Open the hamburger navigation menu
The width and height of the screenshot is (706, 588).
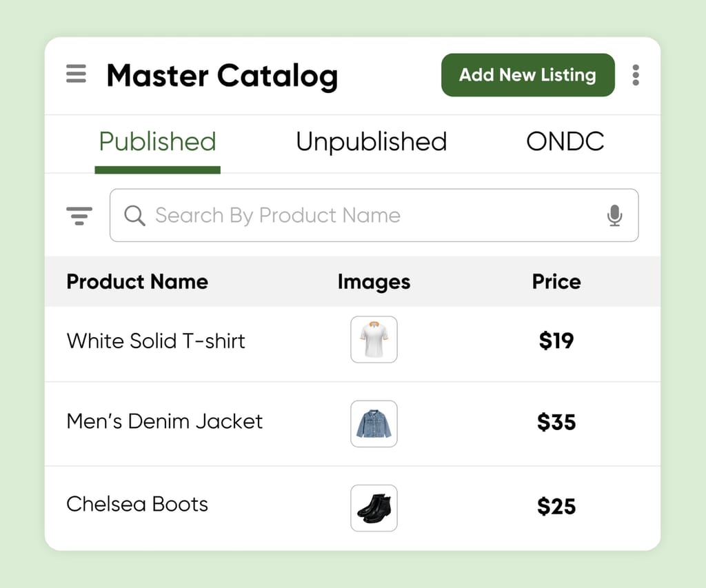pos(76,74)
